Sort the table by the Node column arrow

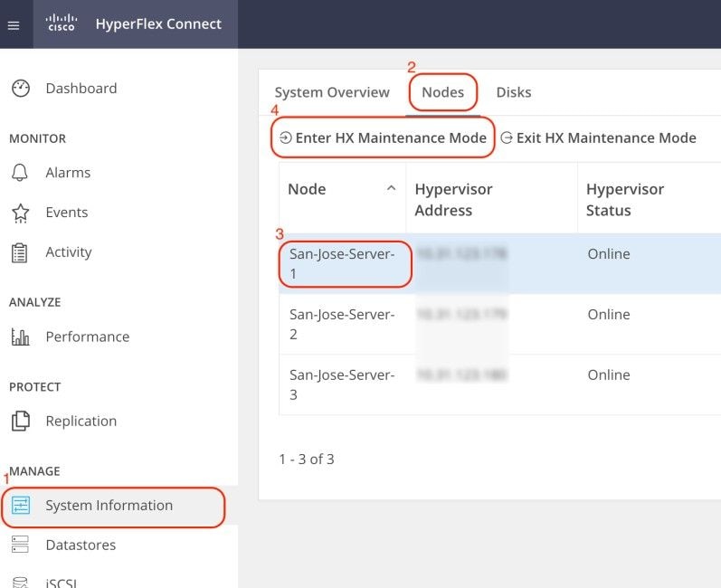point(392,188)
